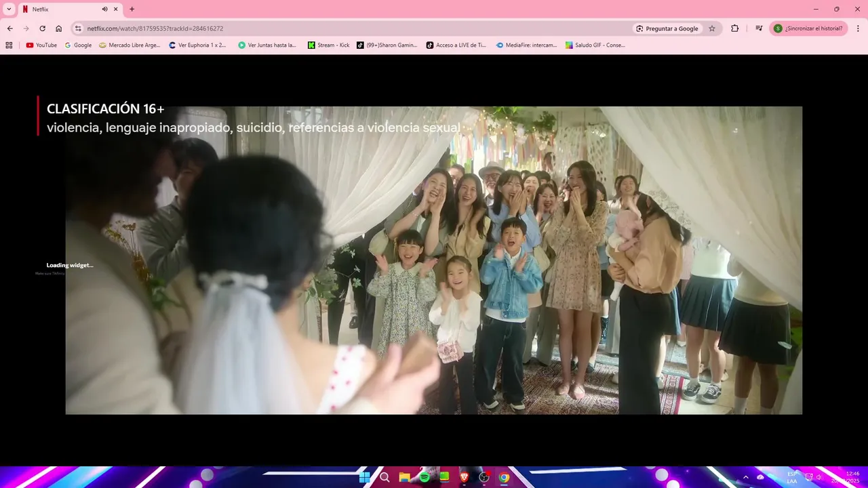
Task: Click Preguntar a Google button
Action: tap(667, 28)
